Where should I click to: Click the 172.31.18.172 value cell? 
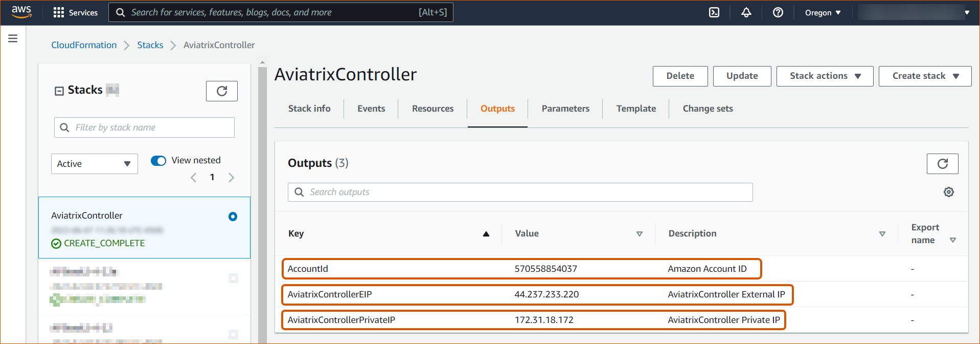pyautogui.click(x=544, y=320)
